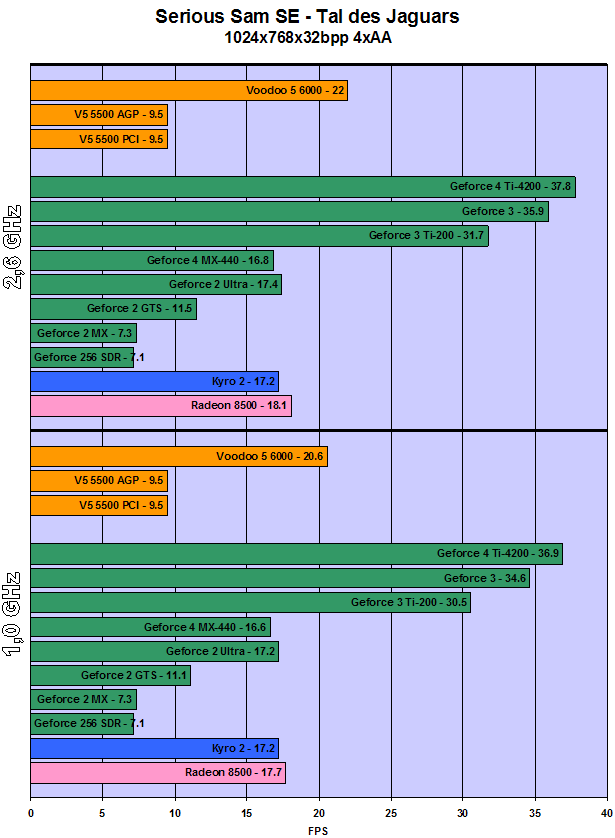The height and width of the screenshot is (838, 615).
Task: Click the Geforce 3 Ti-200 - 31.7 bar
Action: pyautogui.click(x=259, y=236)
